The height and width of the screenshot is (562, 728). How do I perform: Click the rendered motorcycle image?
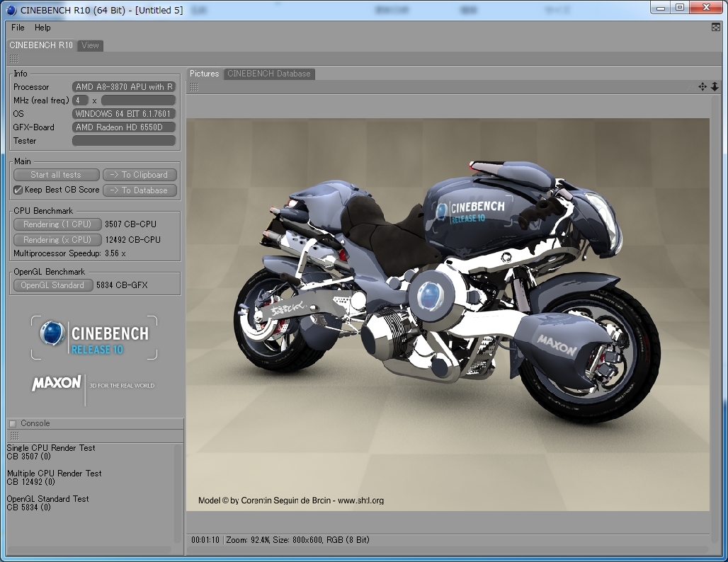448,315
